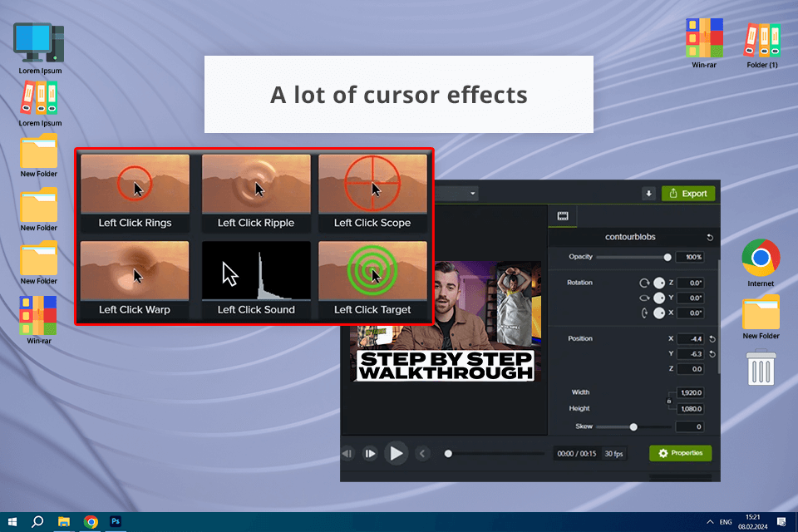Click the Position Z field showing 0.0
The image size is (798, 532).
point(690,369)
